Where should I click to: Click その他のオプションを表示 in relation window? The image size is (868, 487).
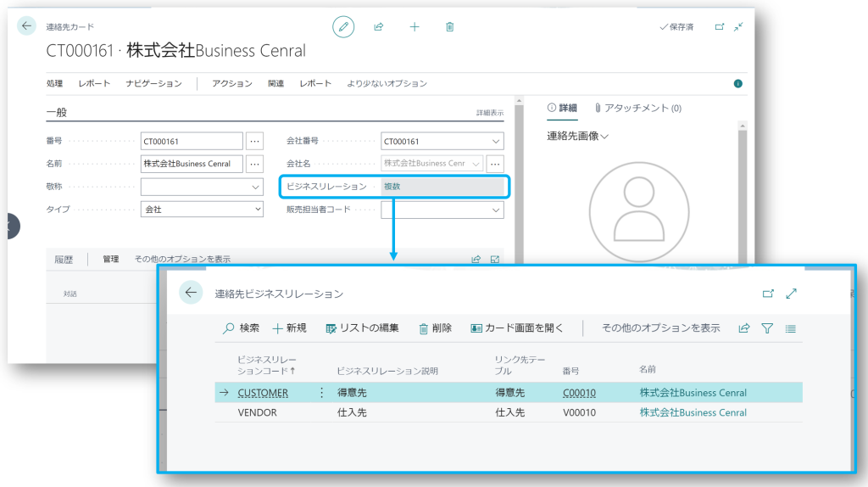tap(661, 328)
